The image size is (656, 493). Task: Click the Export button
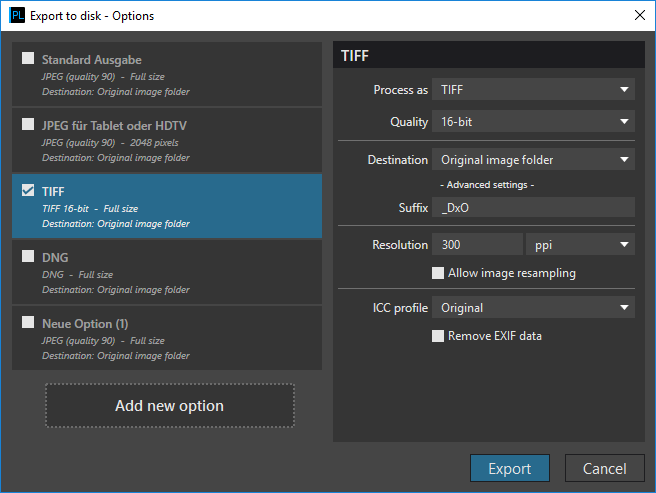[x=510, y=468]
